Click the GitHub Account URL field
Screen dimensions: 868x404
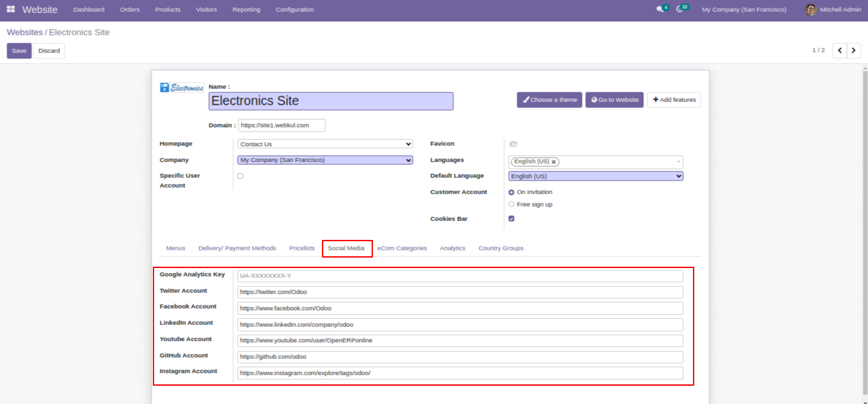(x=460, y=357)
